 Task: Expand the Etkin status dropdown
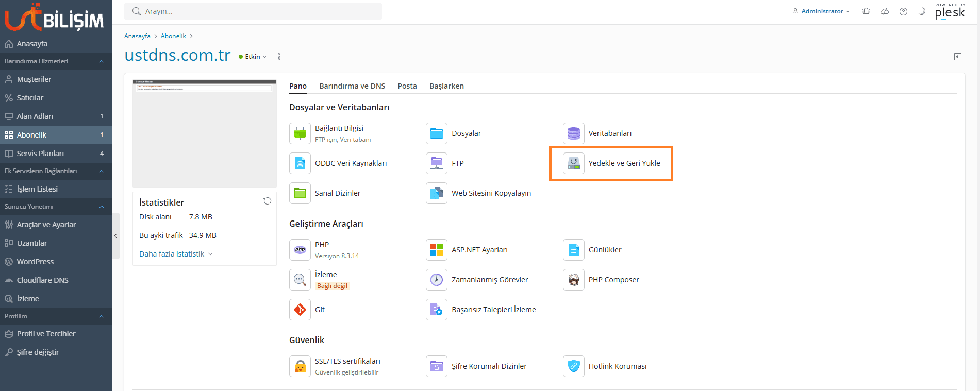click(x=253, y=57)
